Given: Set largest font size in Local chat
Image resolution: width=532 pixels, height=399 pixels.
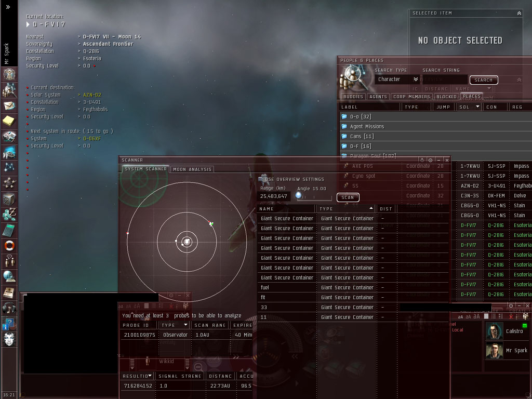Looking at the screenshot, I should click(477, 316).
